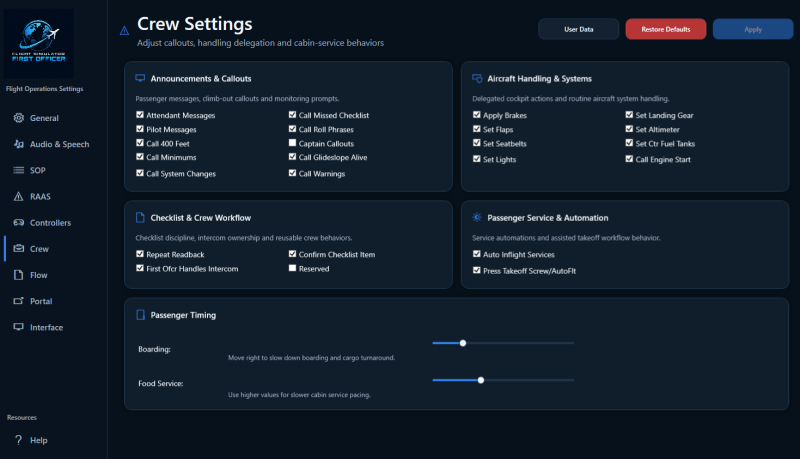The width and height of the screenshot is (800, 459).
Task: Click the red Restore Defaults button
Action: coord(666,29)
